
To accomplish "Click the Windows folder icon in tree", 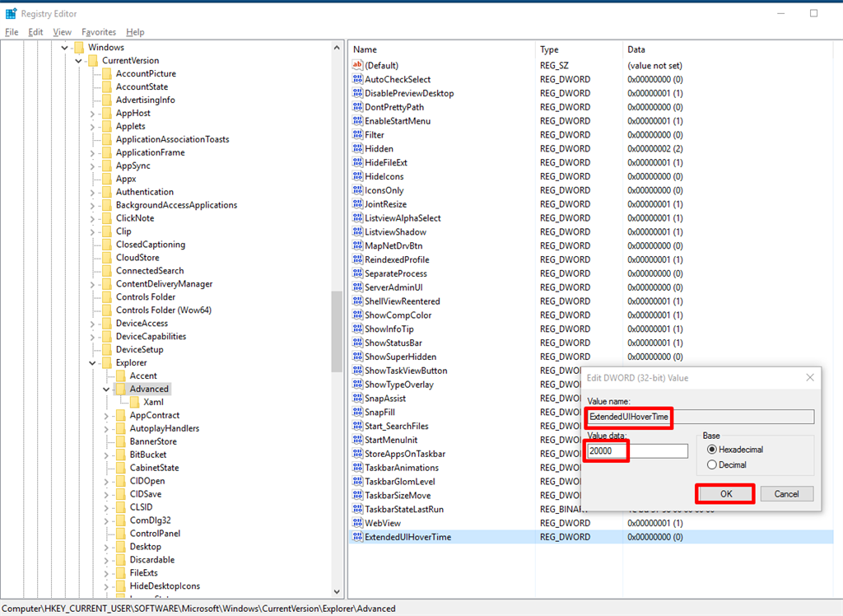I will coord(79,47).
